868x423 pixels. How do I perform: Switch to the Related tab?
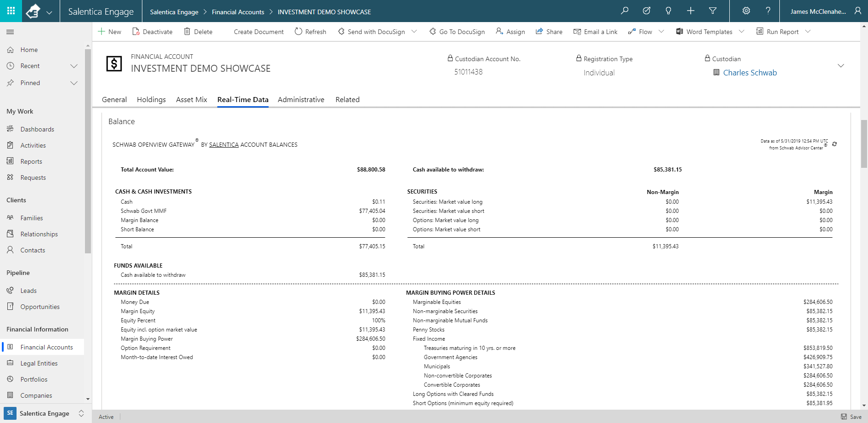click(x=347, y=100)
